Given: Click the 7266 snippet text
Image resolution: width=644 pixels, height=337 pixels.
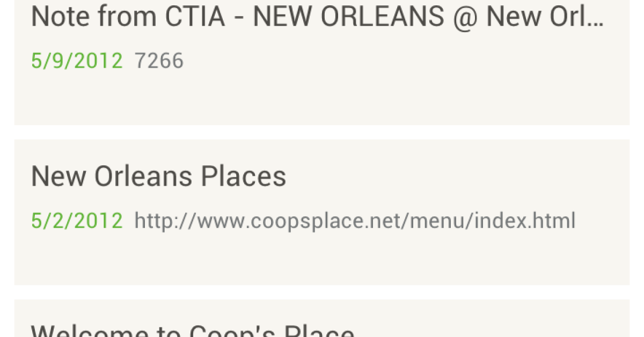Looking at the screenshot, I should pos(159,61).
